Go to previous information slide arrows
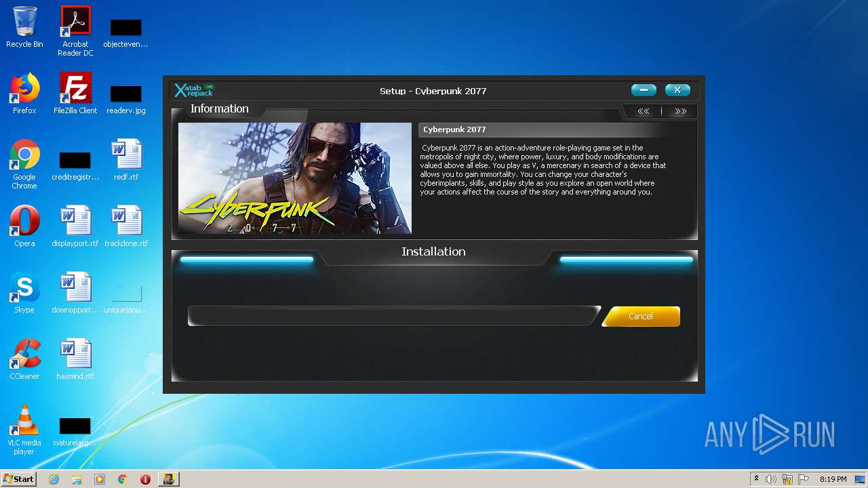This screenshot has width=868, height=488. (644, 111)
